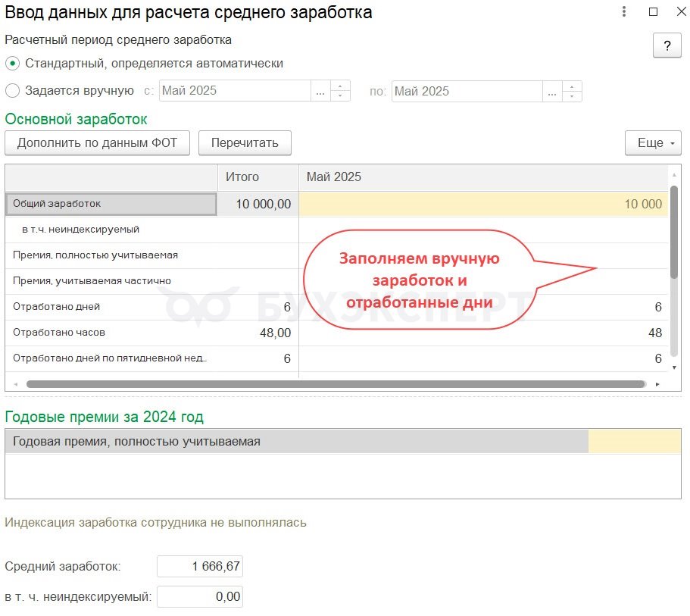Open help with the question mark button
The width and height of the screenshot is (690, 616).
click(667, 45)
